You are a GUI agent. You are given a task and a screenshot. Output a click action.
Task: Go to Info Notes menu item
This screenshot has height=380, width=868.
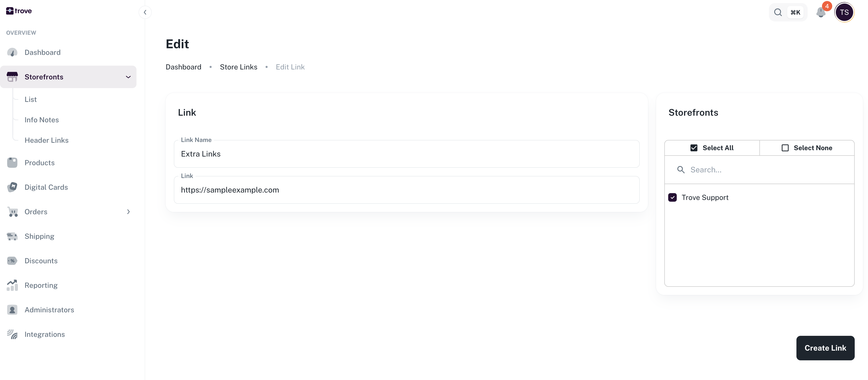pyautogui.click(x=41, y=120)
